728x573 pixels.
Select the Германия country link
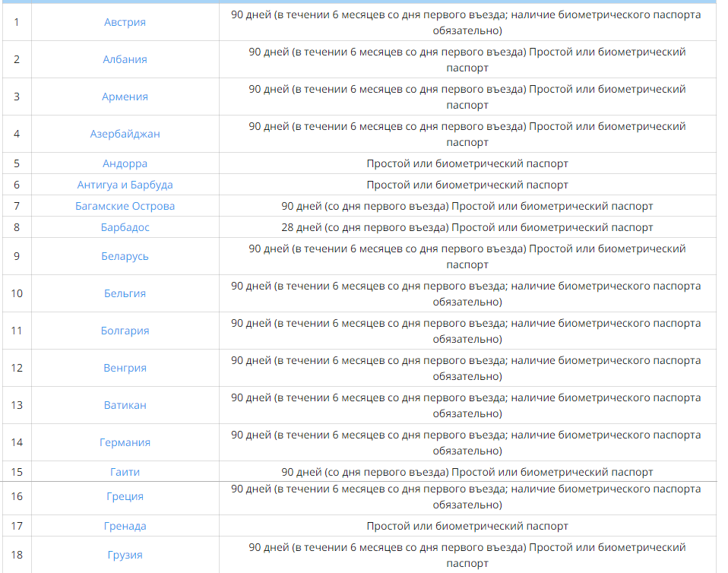pos(125,442)
